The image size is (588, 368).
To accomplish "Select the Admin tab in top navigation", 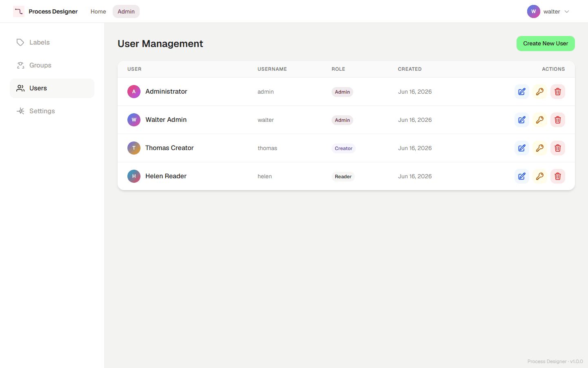I will [x=126, y=11].
